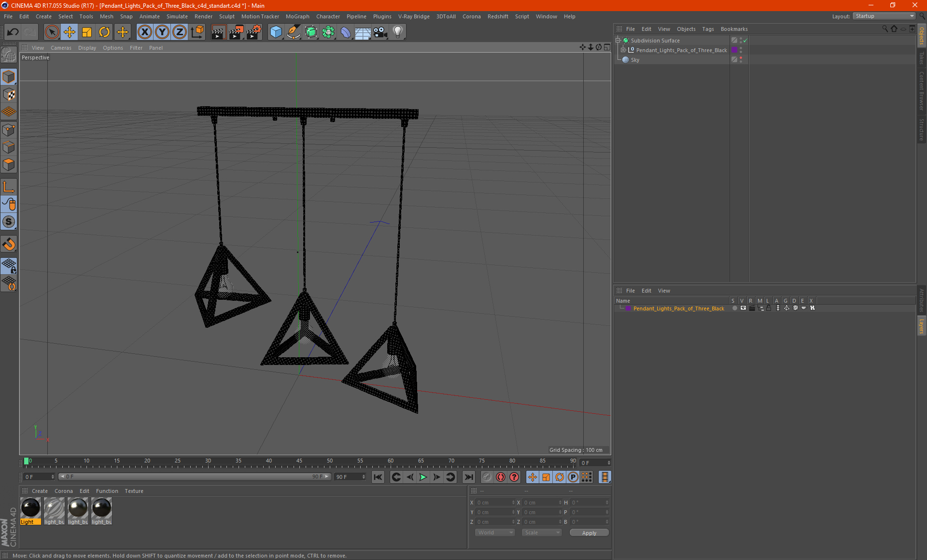This screenshot has height=560, width=927.
Task: Switch to the Content Browser tab
Action: click(921, 91)
